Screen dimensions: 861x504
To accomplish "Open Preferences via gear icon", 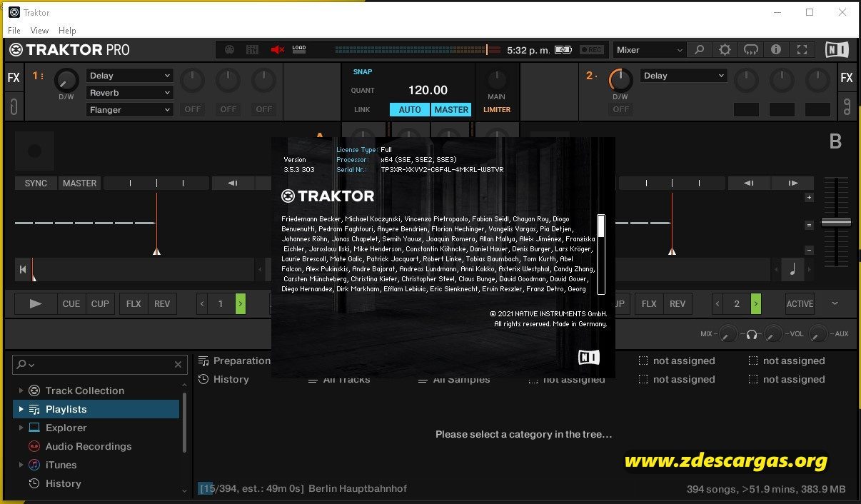I will pyautogui.click(x=725, y=50).
